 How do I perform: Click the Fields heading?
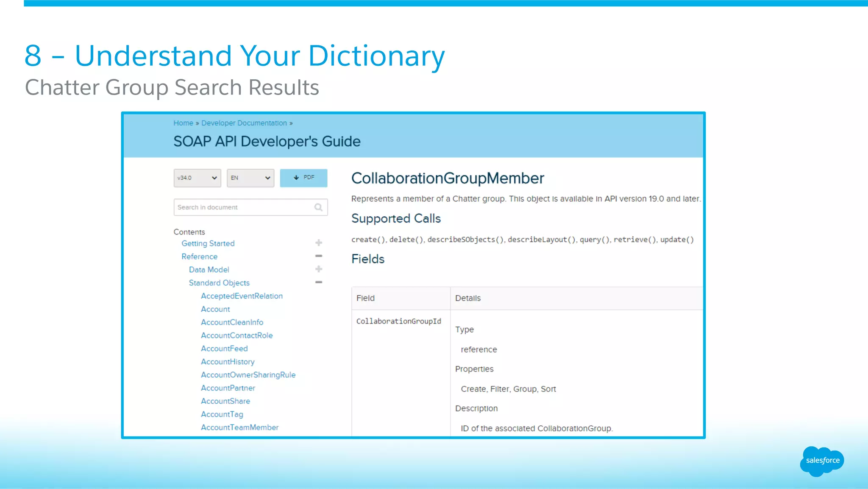(368, 259)
